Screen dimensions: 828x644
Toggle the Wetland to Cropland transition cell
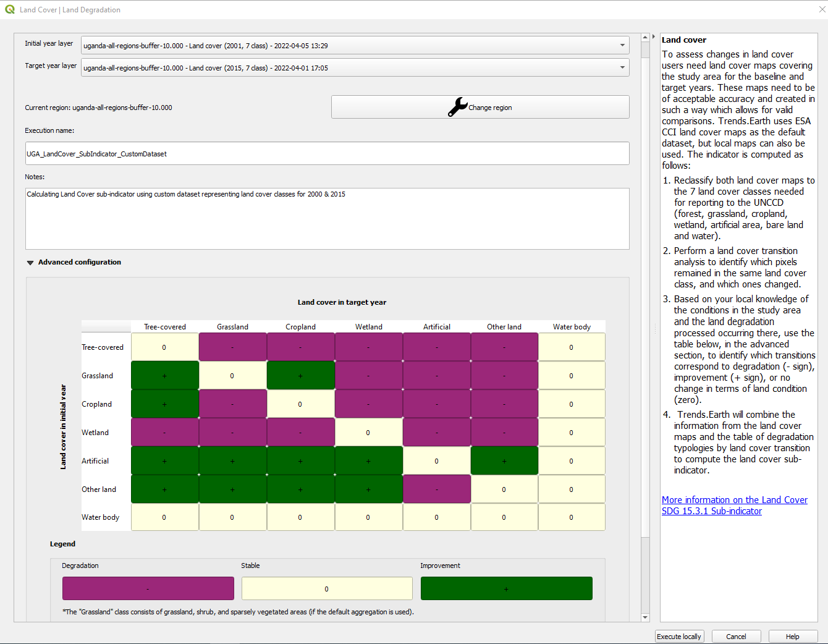tap(300, 432)
